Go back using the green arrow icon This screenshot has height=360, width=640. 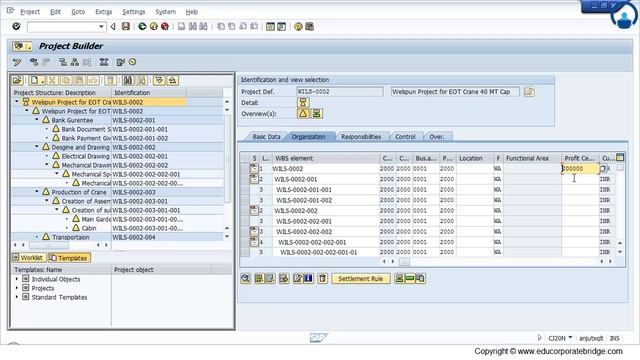coord(142,27)
